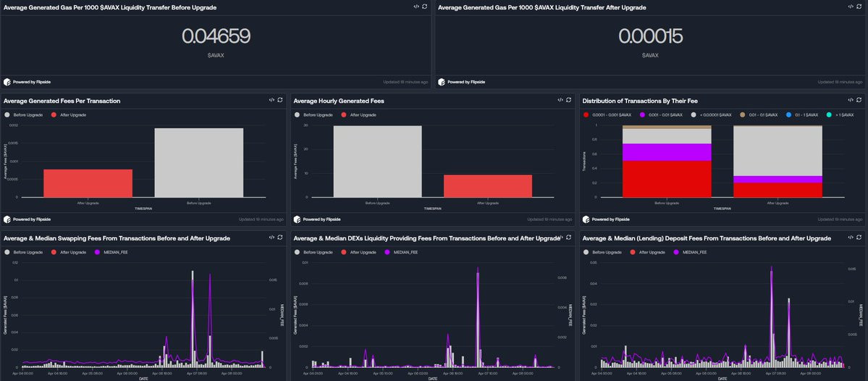Refresh the Average Generated Gas Before Upgrade panel
Image resolution: width=868 pixels, height=381 pixels.
(424, 7)
